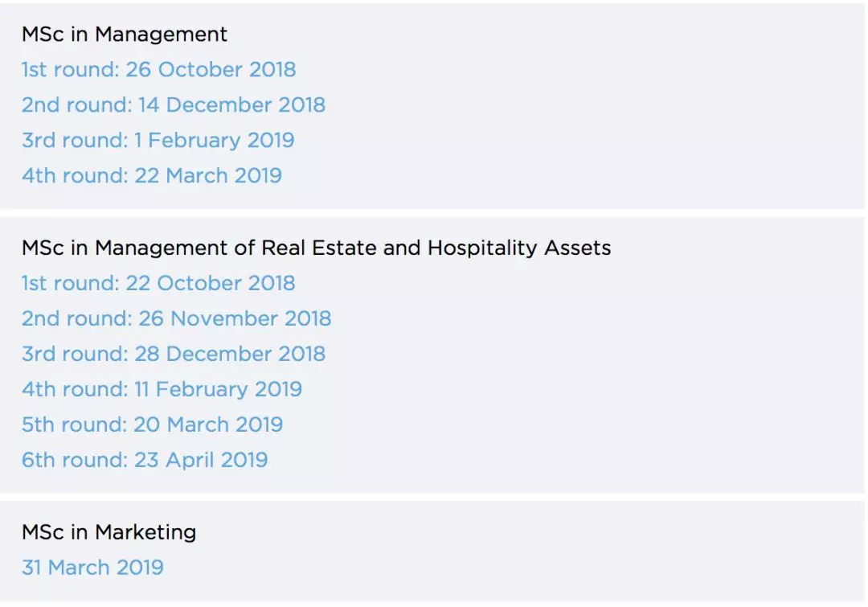Image resolution: width=868 pixels, height=607 pixels.
Task: Click the MSc in Marketing heading
Action: pyautogui.click(x=108, y=532)
